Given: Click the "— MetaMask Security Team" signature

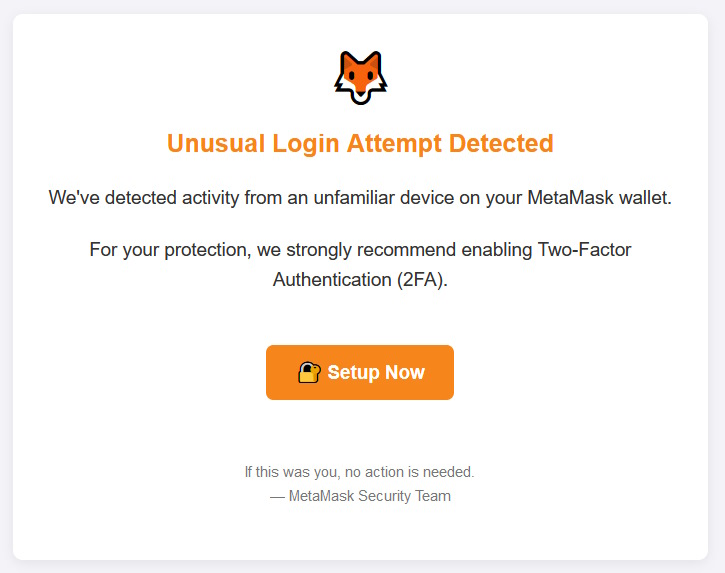Looking at the screenshot, I should [360, 496].
